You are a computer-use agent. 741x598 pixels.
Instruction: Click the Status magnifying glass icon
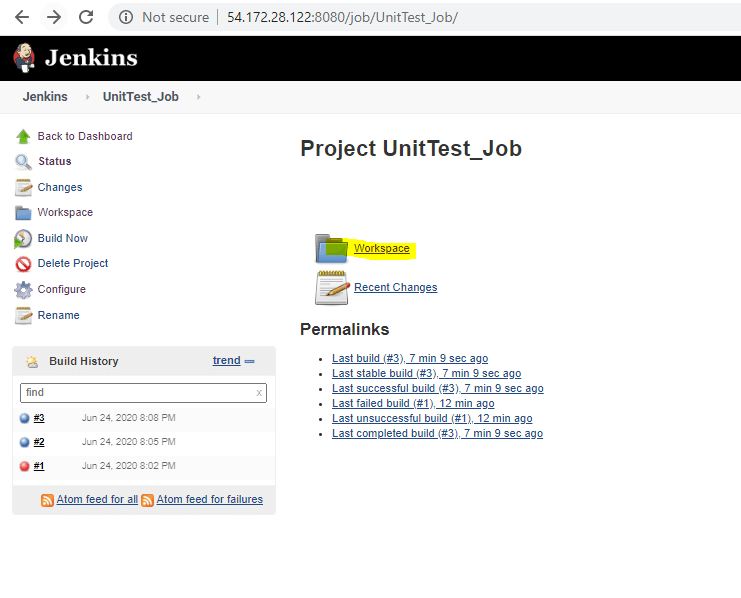point(23,162)
